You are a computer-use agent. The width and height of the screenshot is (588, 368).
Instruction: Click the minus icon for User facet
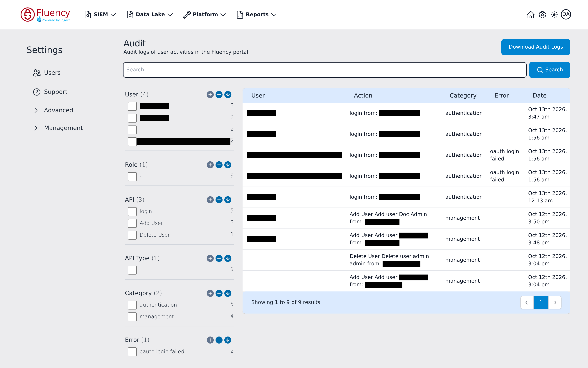[219, 94]
